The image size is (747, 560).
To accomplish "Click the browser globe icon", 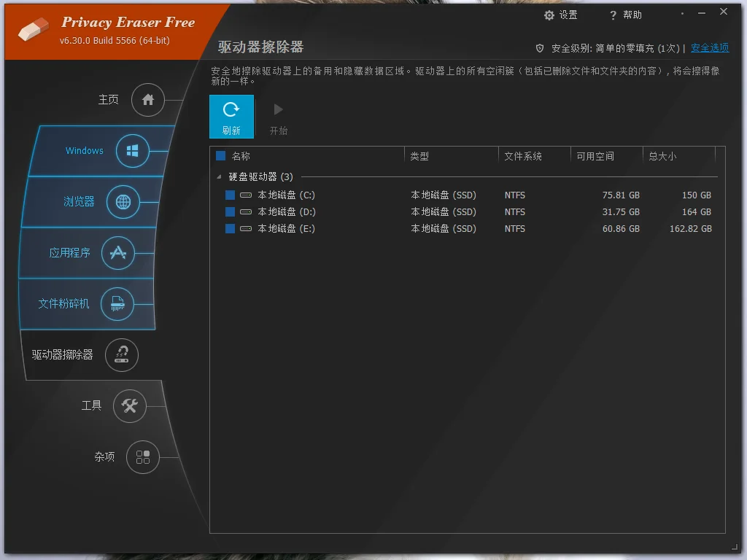I will (x=123, y=202).
